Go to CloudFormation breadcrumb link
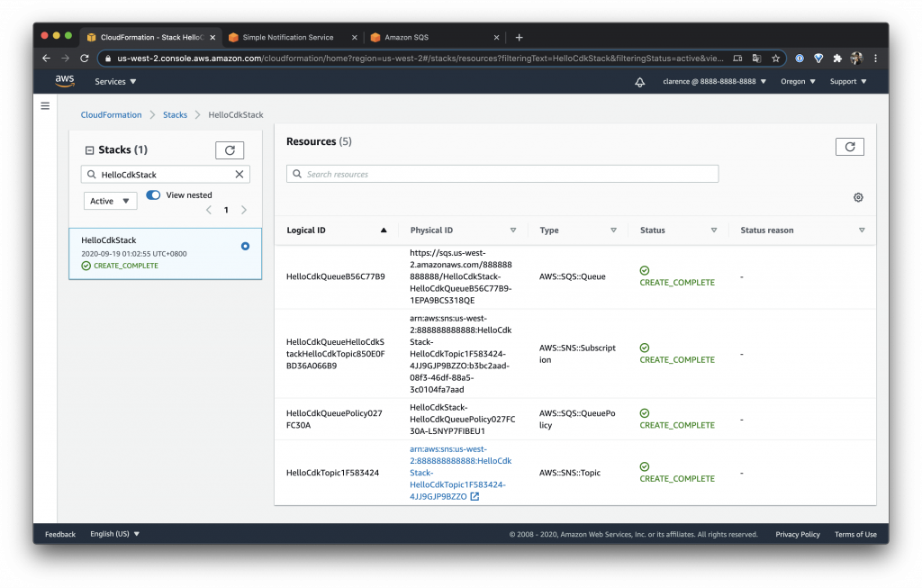922x588 pixels. [x=111, y=114]
